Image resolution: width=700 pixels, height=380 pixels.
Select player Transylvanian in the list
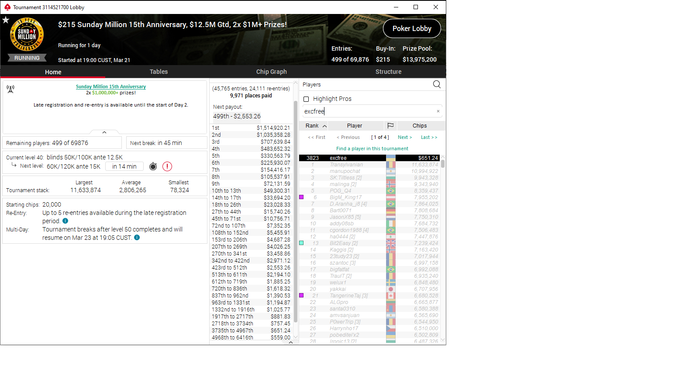click(x=369, y=165)
